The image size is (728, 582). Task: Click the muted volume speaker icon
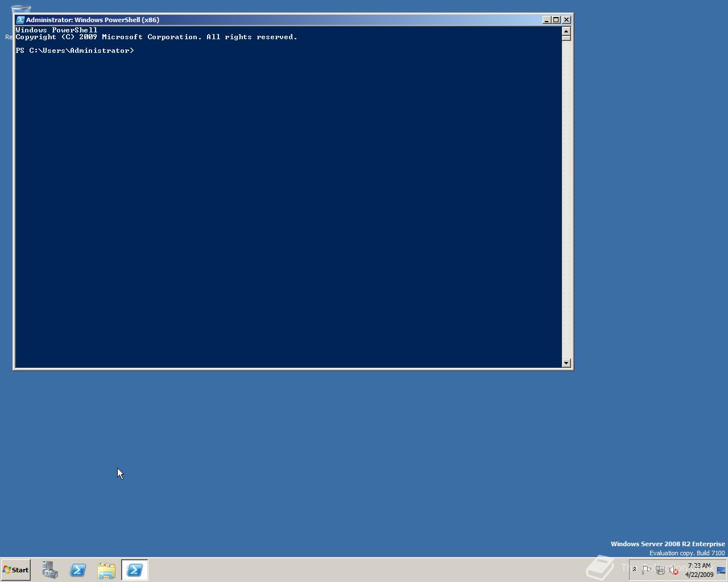click(x=674, y=570)
